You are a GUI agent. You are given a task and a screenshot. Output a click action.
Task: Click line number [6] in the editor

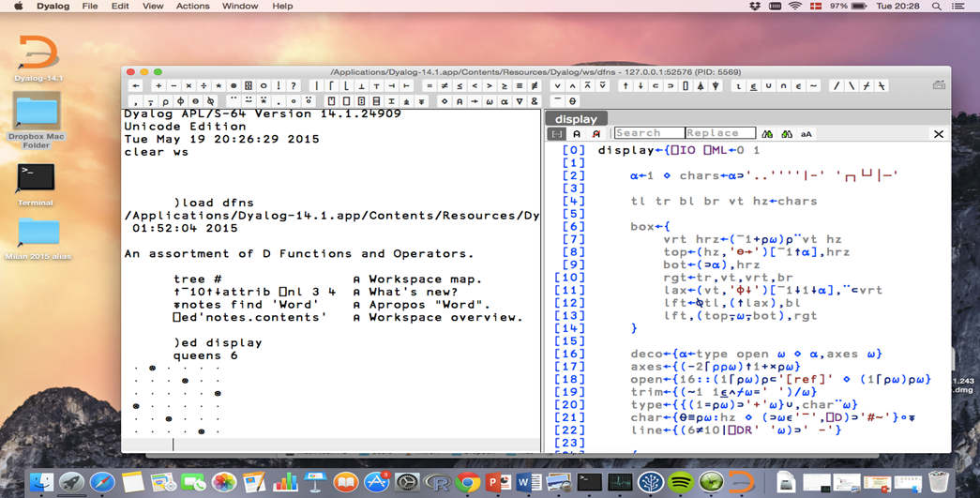tap(573, 227)
